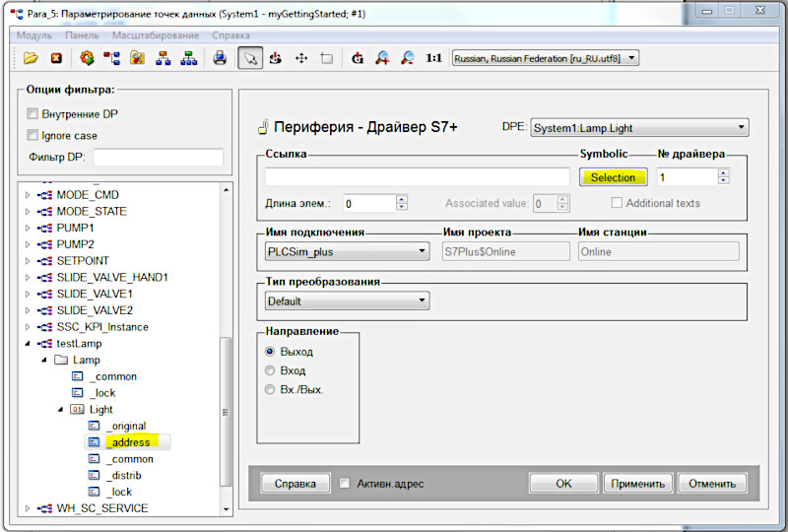Reset zoom with 1:1 icon
The height and width of the screenshot is (532, 788).
click(433, 58)
